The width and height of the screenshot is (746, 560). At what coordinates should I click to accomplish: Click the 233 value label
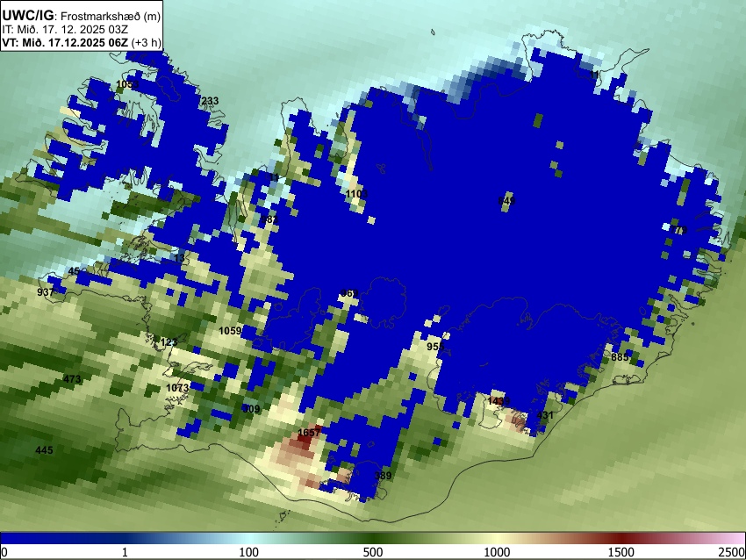click(x=211, y=101)
